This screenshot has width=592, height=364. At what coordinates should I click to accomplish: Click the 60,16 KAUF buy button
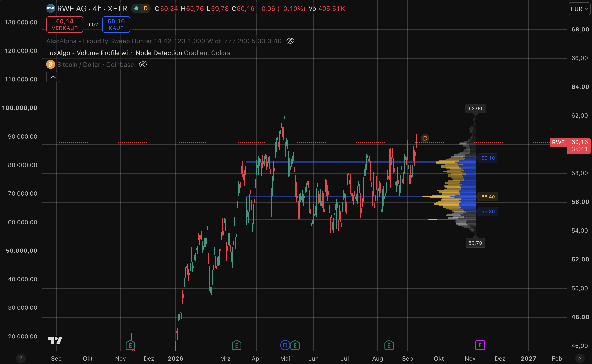click(x=116, y=25)
